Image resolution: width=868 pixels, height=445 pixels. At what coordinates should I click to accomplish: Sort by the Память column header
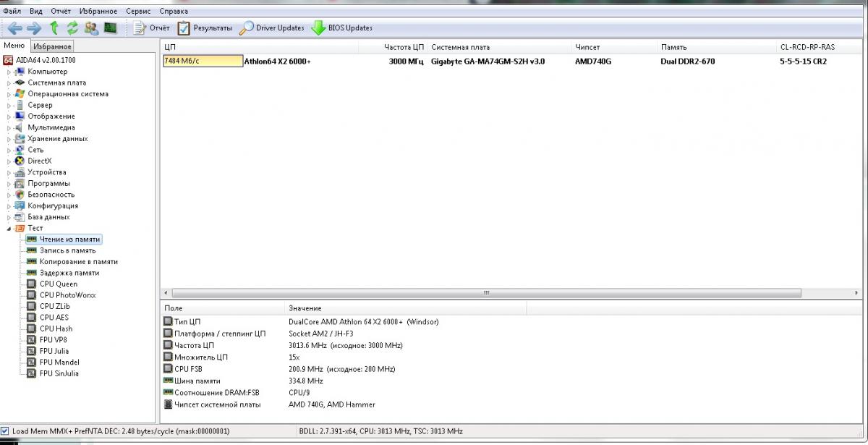click(x=716, y=47)
